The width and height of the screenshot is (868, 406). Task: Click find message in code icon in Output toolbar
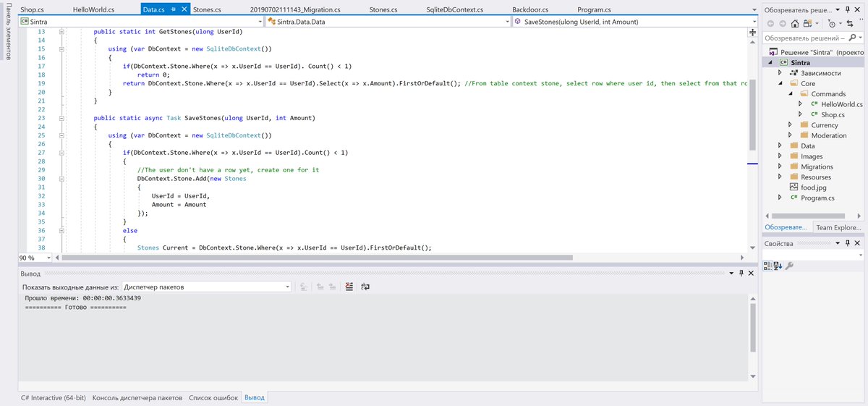304,287
